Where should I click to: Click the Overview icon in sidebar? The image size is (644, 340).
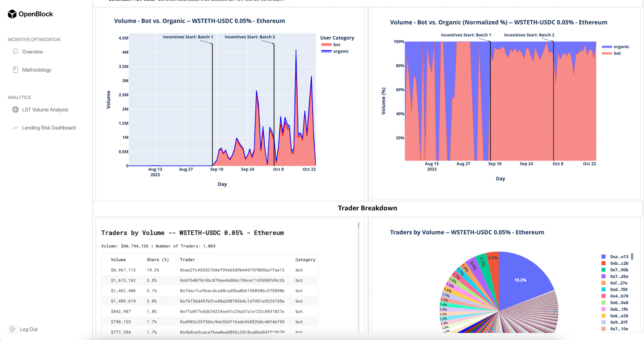click(x=15, y=52)
